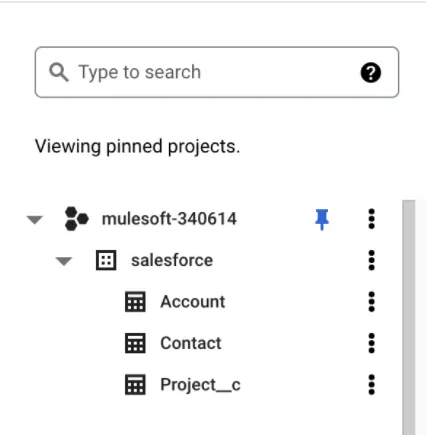
Task: Click the mulesoft-340614 project hexagon icon
Action: pyautogui.click(x=76, y=219)
